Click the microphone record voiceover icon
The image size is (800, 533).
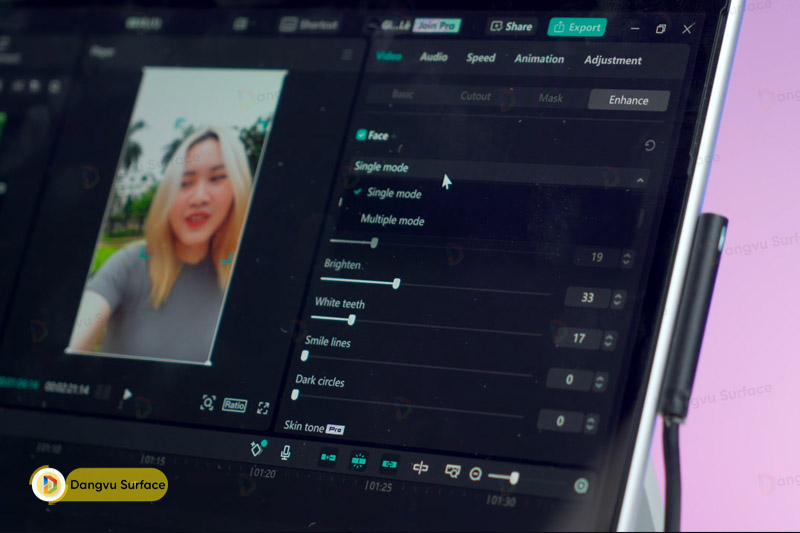pyautogui.click(x=286, y=452)
